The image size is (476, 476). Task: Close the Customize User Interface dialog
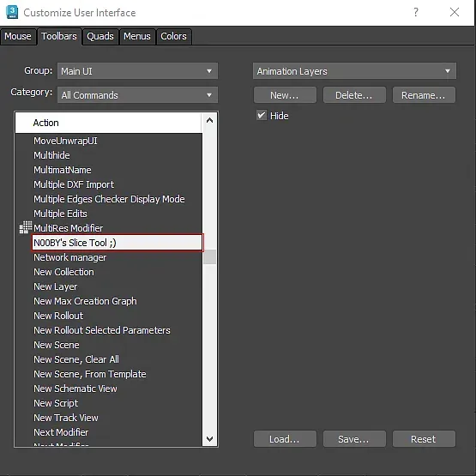coord(455,12)
